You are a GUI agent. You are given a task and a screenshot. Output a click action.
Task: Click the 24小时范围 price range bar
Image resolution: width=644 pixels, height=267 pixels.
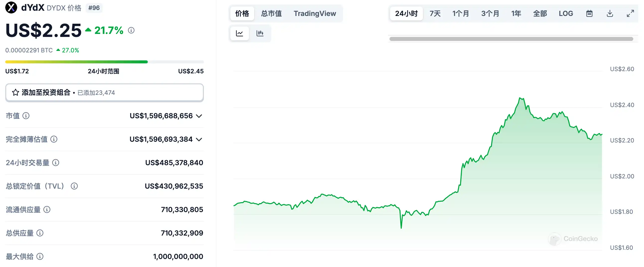pos(104,62)
